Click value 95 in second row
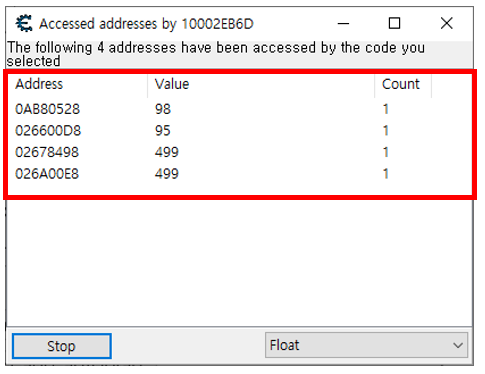485x374 pixels. (x=163, y=130)
